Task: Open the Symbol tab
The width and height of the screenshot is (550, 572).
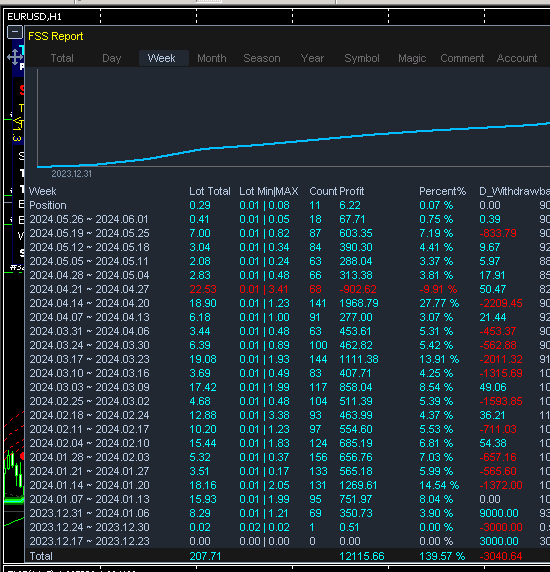Action: click(362, 58)
